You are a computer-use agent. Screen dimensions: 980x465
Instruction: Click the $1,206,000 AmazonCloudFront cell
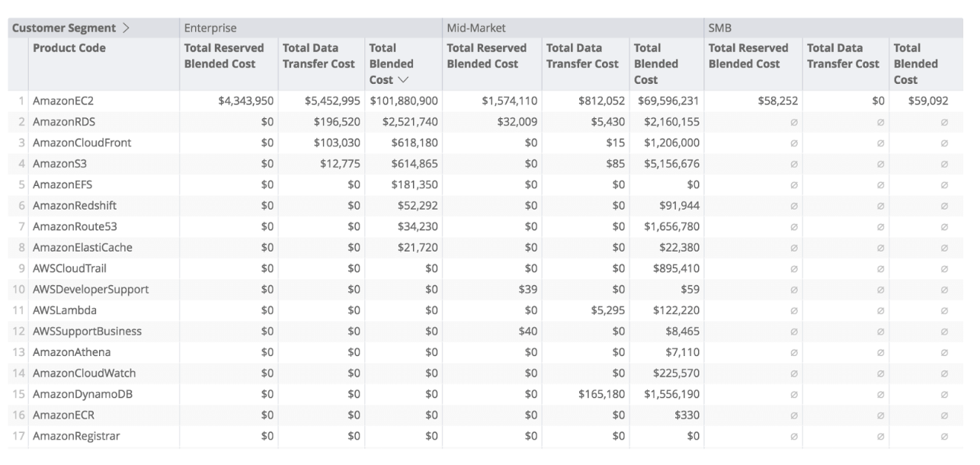(671, 143)
